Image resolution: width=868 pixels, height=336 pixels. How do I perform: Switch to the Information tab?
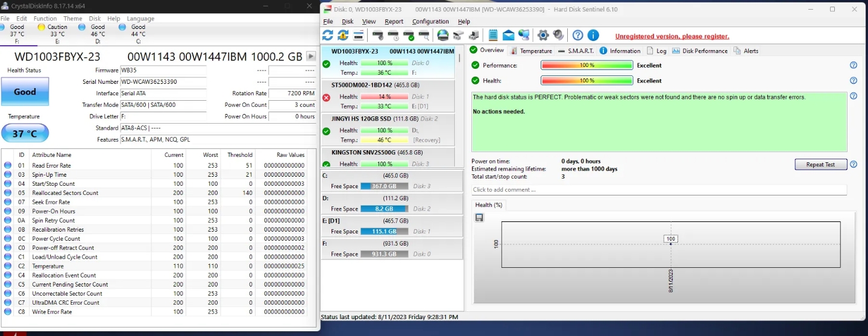(620, 51)
